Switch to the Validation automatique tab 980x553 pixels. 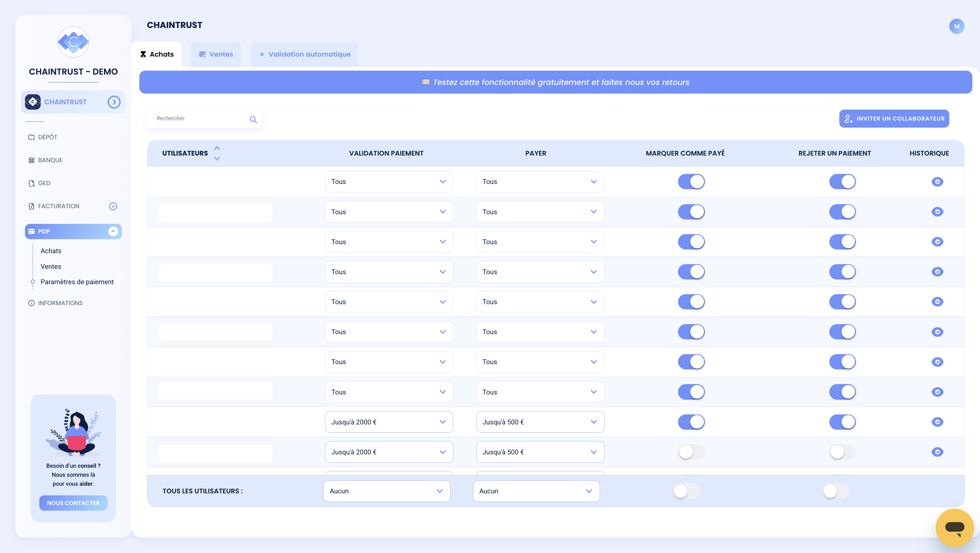click(x=304, y=54)
